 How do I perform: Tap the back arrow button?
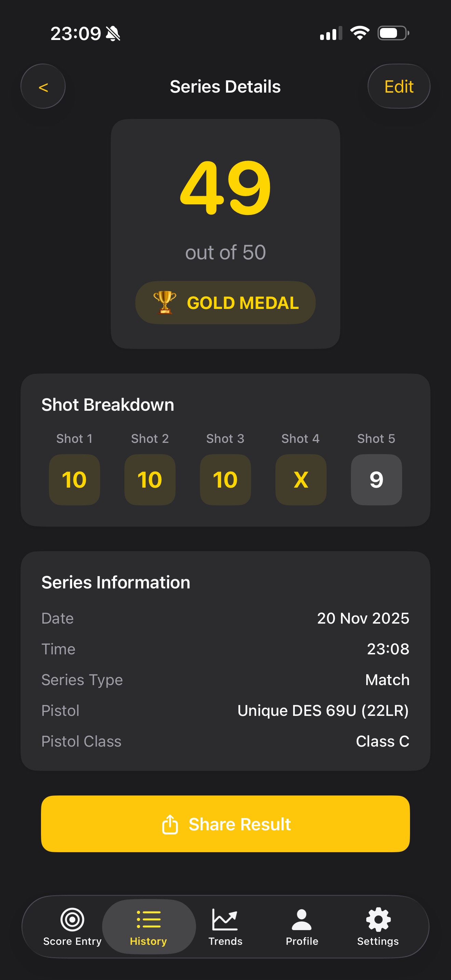coord(43,87)
